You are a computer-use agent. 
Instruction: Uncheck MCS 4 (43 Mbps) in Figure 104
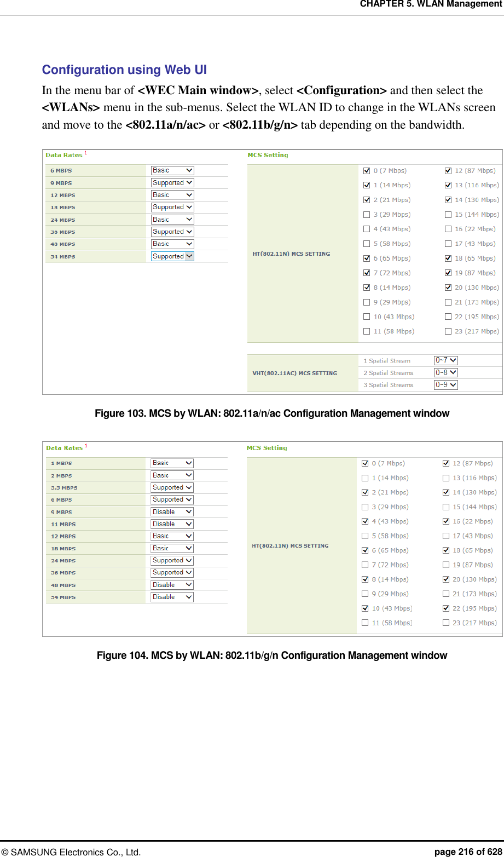pos(365,521)
